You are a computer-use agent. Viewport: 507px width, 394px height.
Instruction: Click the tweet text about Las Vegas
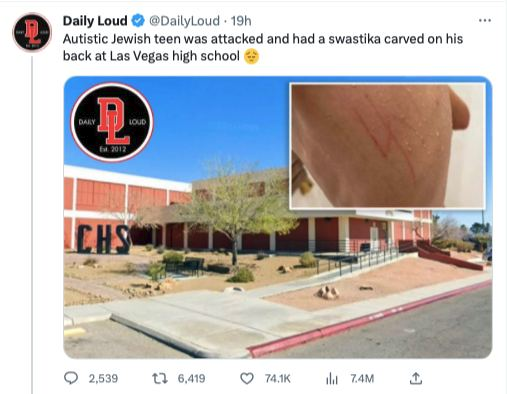263,47
